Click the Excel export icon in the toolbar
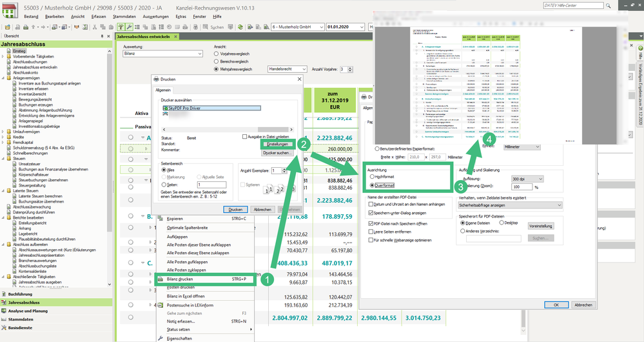The height and width of the screenshot is (342, 644). tap(85, 26)
